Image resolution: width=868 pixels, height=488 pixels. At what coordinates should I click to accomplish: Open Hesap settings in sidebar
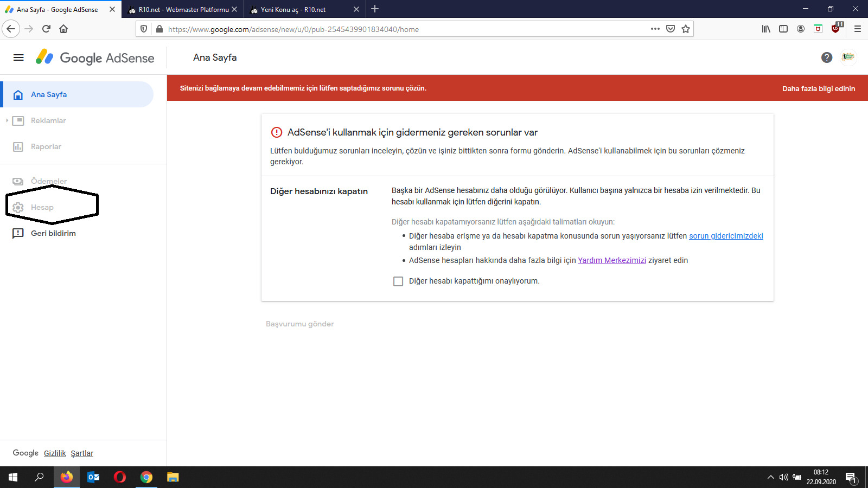[x=42, y=207]
